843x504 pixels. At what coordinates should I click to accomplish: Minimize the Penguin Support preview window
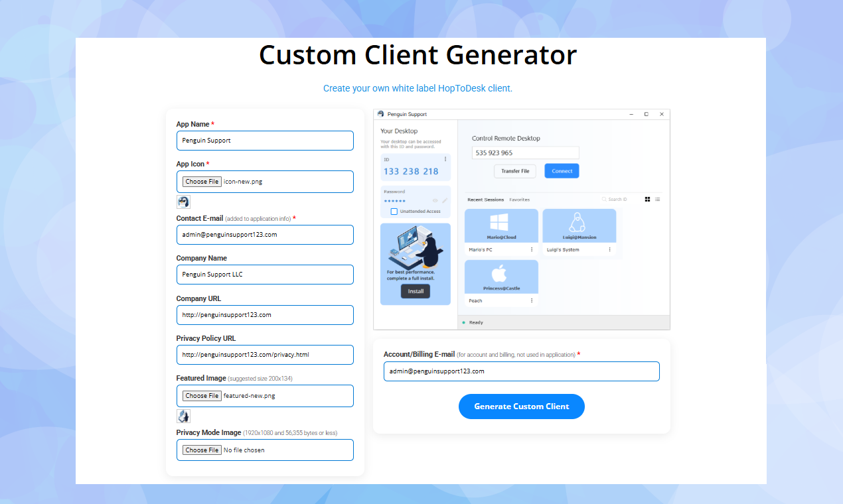click(x=631, y=114)
